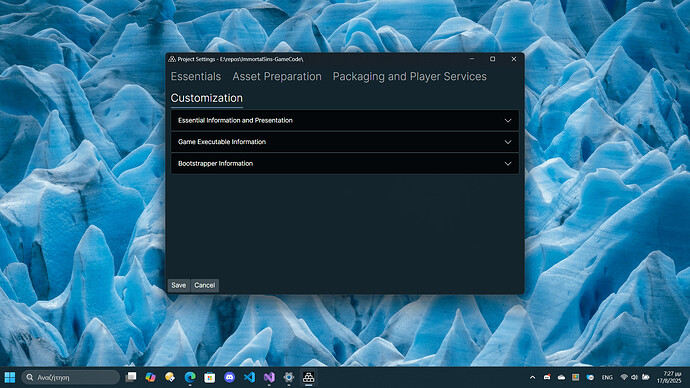
Task: Open Visual Studio Code from the taskbar
Action: [249, 377]
